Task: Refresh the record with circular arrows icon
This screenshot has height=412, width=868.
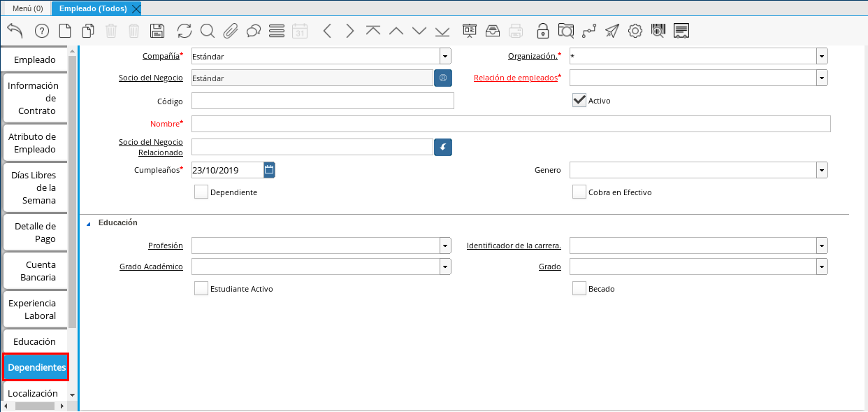Action: (184, 31)
